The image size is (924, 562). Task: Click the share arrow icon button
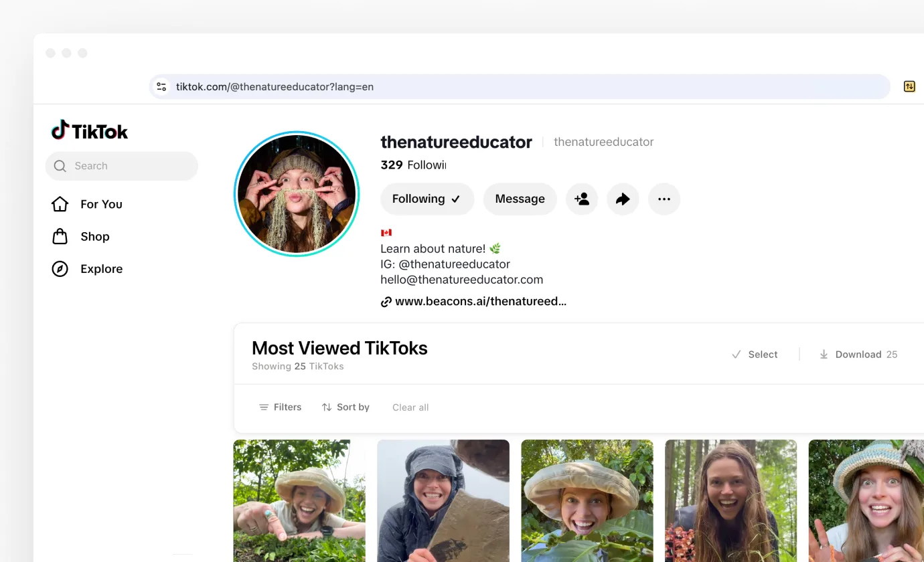pyautogui.click(x=623, y=199)
